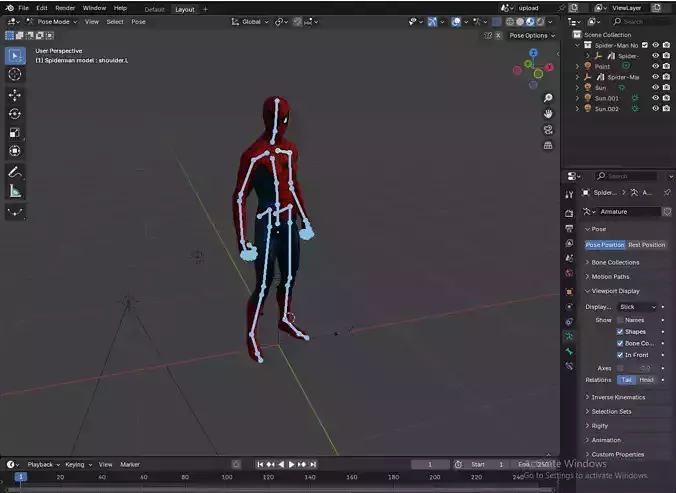Select the Annotate tool

coord(15,173)
